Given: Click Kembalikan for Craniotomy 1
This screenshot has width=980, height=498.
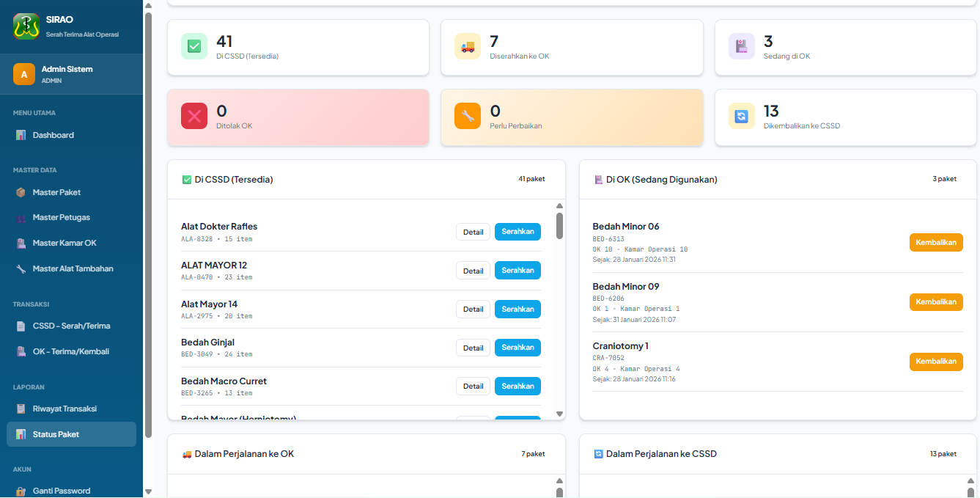Looking at the screenshot, I should (x=936, y=362).
